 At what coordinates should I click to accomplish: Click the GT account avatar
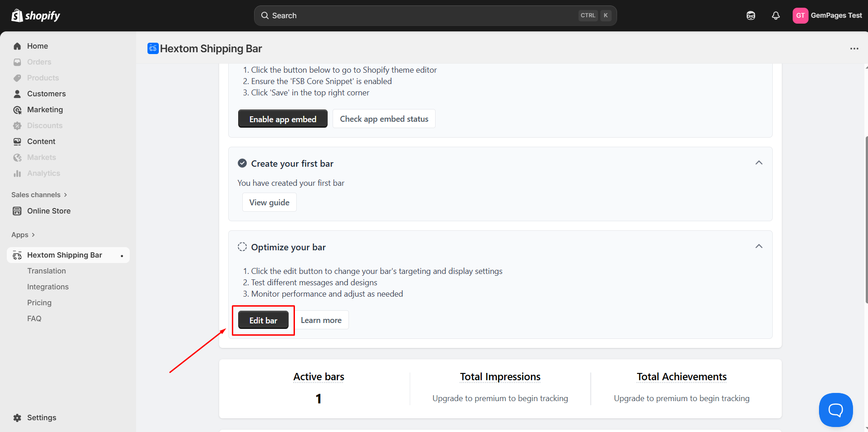pos(800,15)
